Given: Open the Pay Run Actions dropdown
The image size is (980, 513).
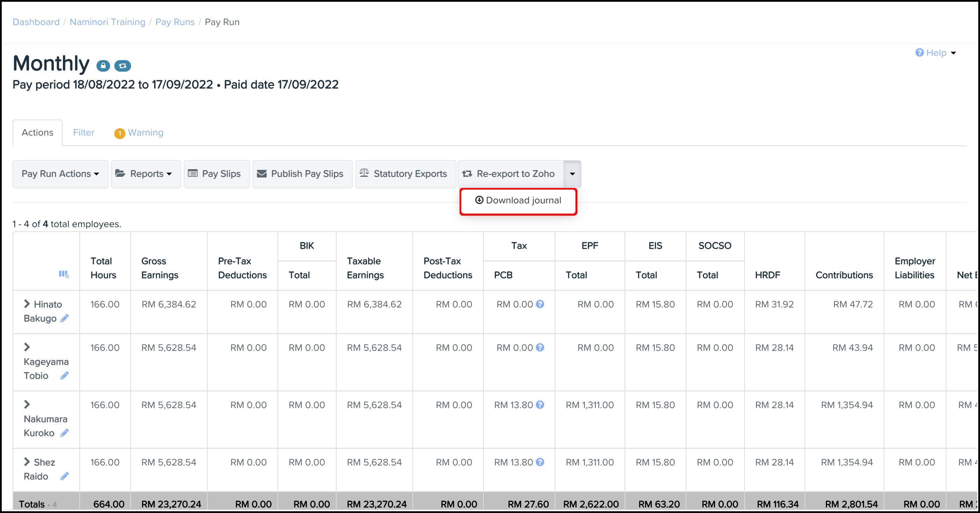Looking at the screenshot, I should [x=60, y=174].
